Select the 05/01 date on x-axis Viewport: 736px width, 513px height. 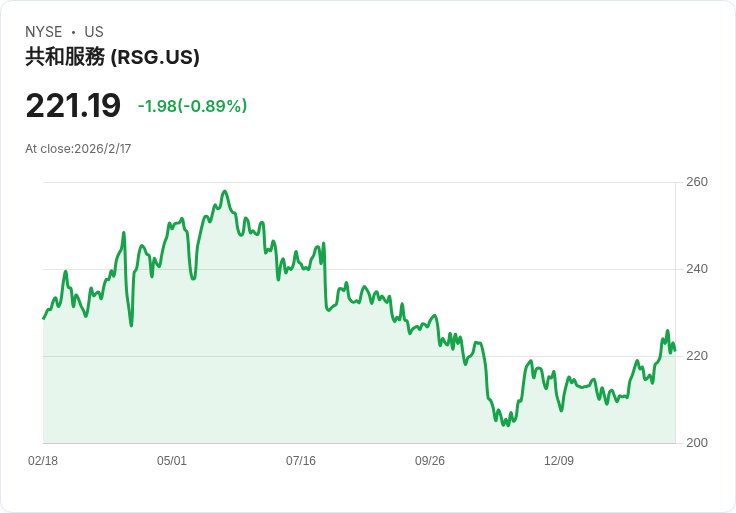172,461
